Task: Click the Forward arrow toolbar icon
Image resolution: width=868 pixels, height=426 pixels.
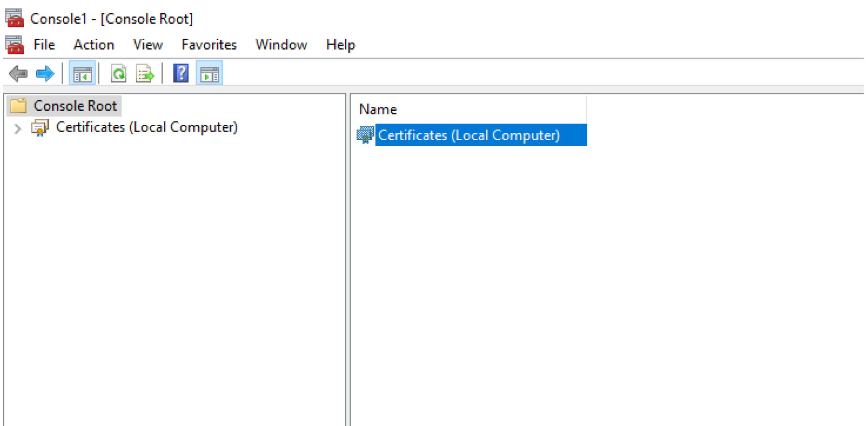Action: coord(45,73)
